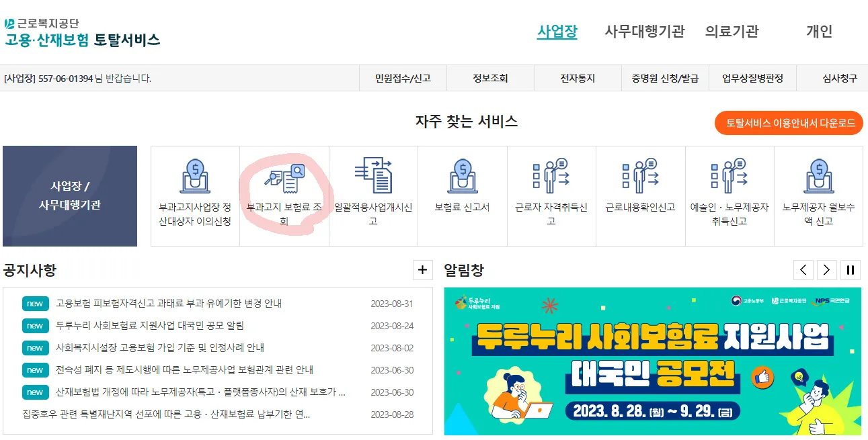Show next banner in 알림창
The width and height of the screenshot is (868, 440).
coord(826,270)
